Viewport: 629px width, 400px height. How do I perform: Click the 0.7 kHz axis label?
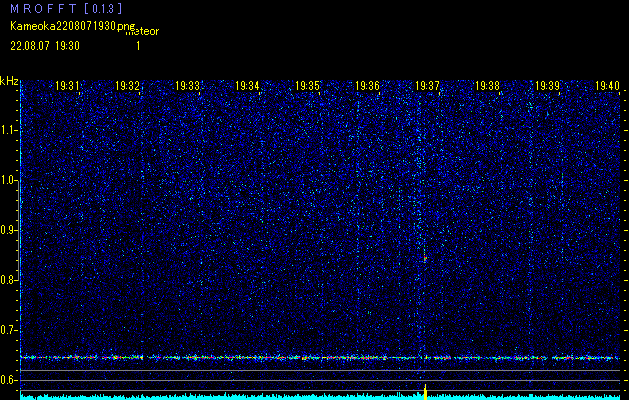tap(8, 330)
